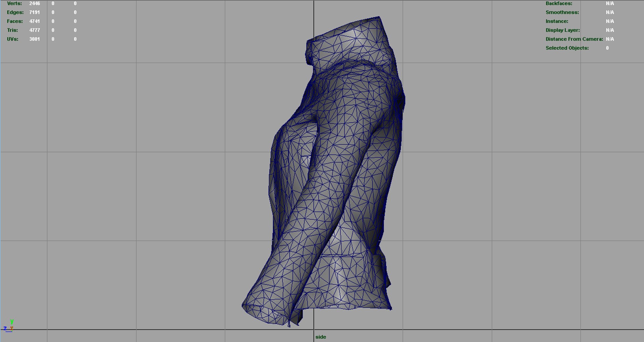This screenshot has height=342, width=644.
Task: Click the 'Selected Objects:' HUD label
Action: 567,48
